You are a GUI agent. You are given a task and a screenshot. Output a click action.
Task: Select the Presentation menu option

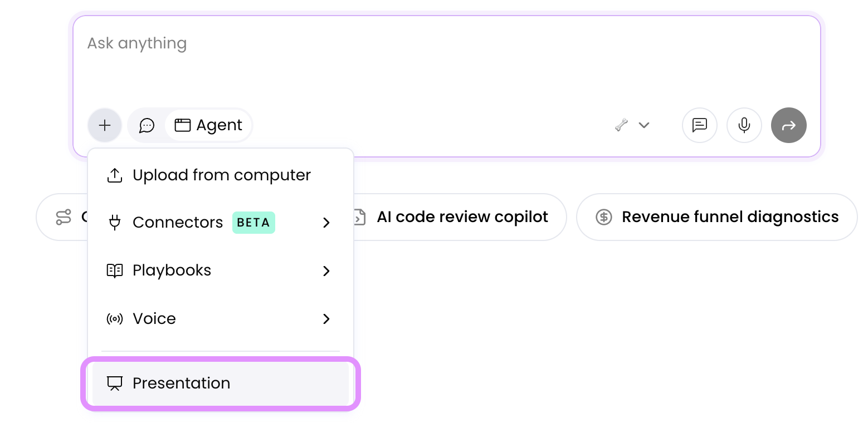[x=181, y=383]
